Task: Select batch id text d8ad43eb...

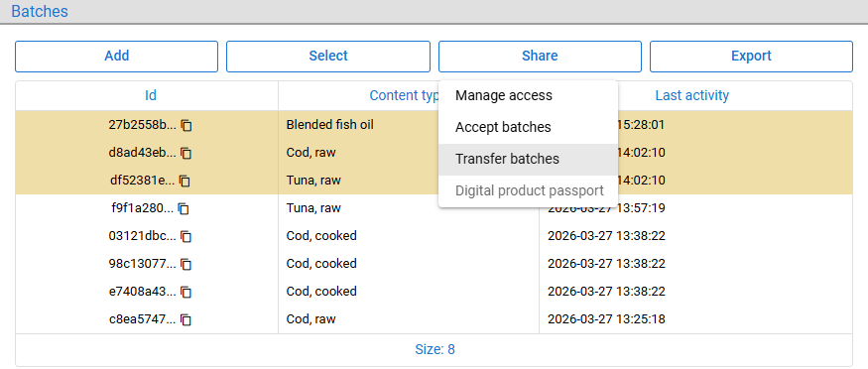Action: [x=143, y=153]
